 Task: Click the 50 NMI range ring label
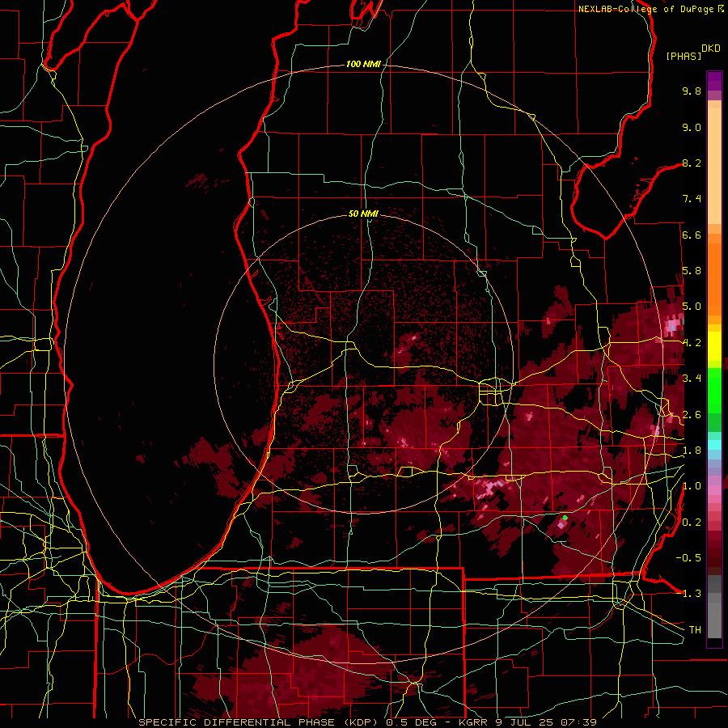(x=363, y=214)
